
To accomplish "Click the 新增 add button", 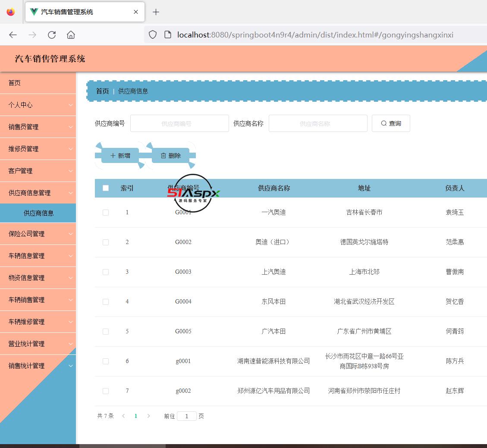I will (x=120, y=156).
